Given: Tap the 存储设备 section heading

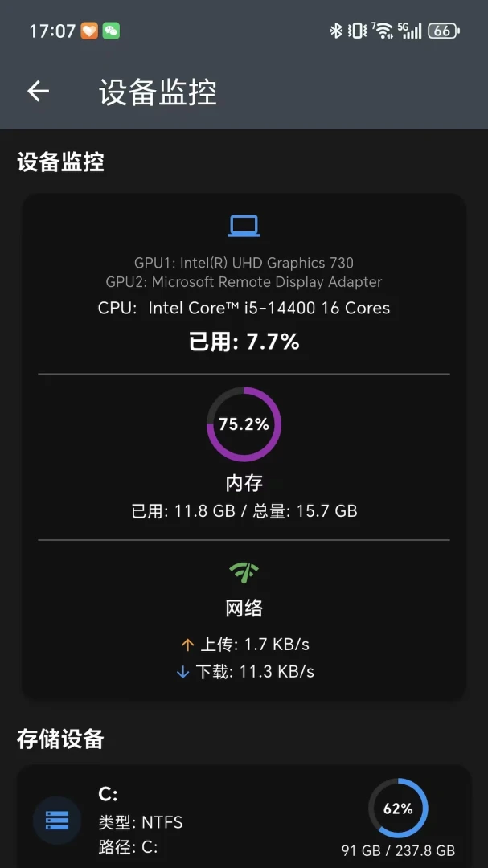Looking at the screenshot, I should pos(60,739).
